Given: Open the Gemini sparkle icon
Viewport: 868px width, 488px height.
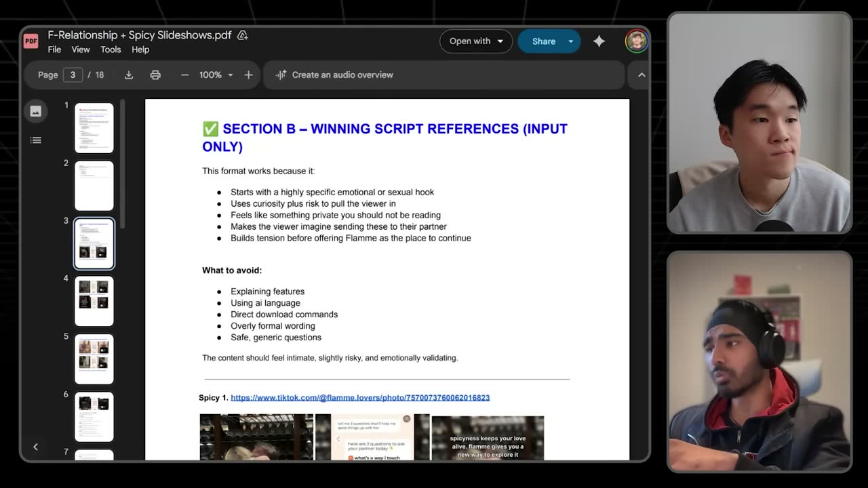Looking at the screenshot, I should coord(599,41).
